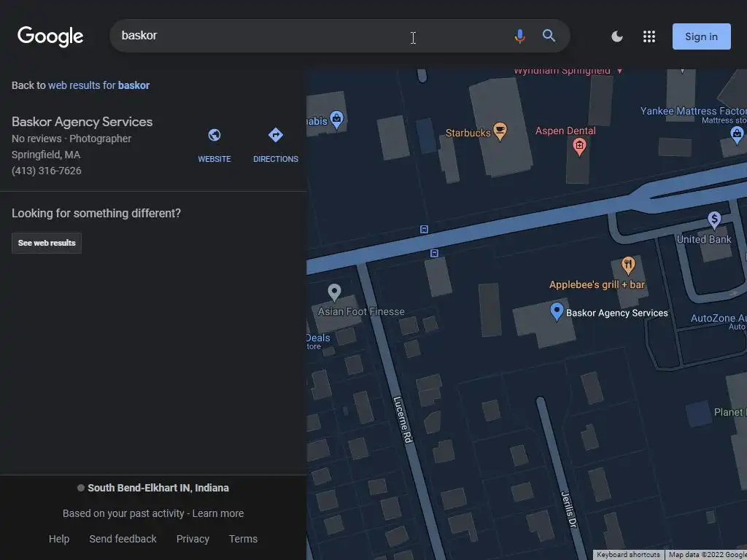Open the Privacy footer link
The width and height of the screenshot is (747, 560).
(193, 539)
